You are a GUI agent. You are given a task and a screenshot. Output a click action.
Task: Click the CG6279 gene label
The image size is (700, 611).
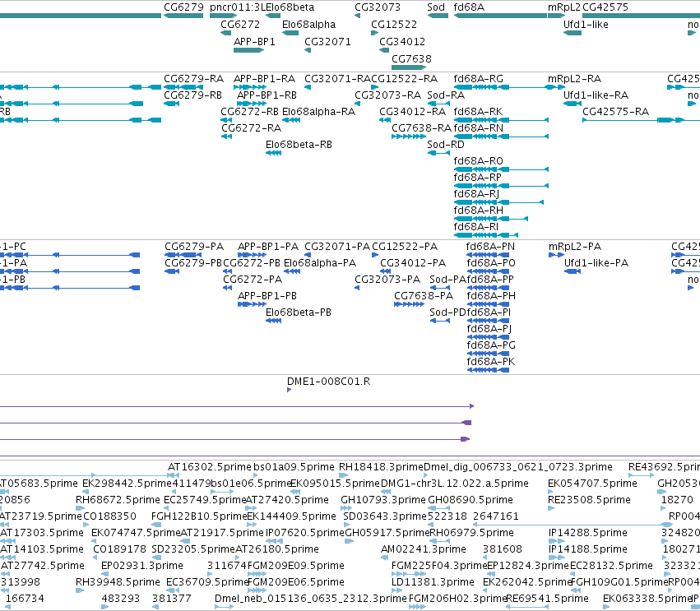pyautogui.click(x=183, y=7)
